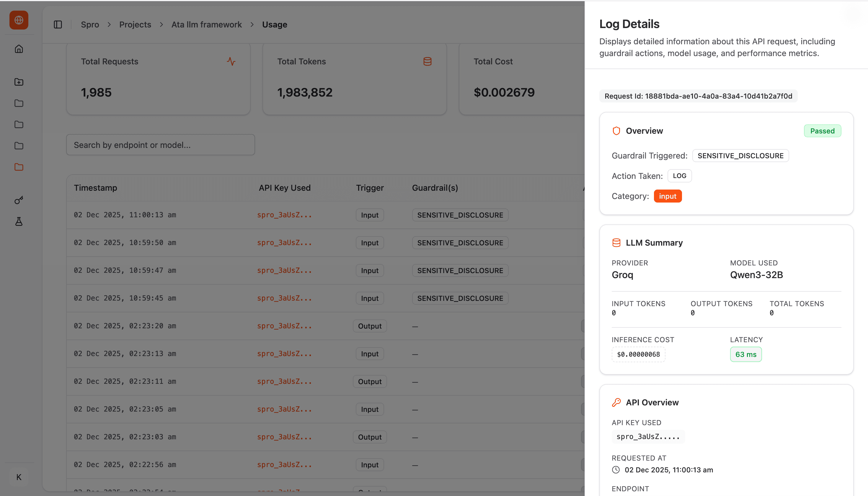This screenshot has height=496, width=868.
Task: Click the SENSITIVE_DISCLOSURE badge in Overview
Action: (x=740, y=156)
